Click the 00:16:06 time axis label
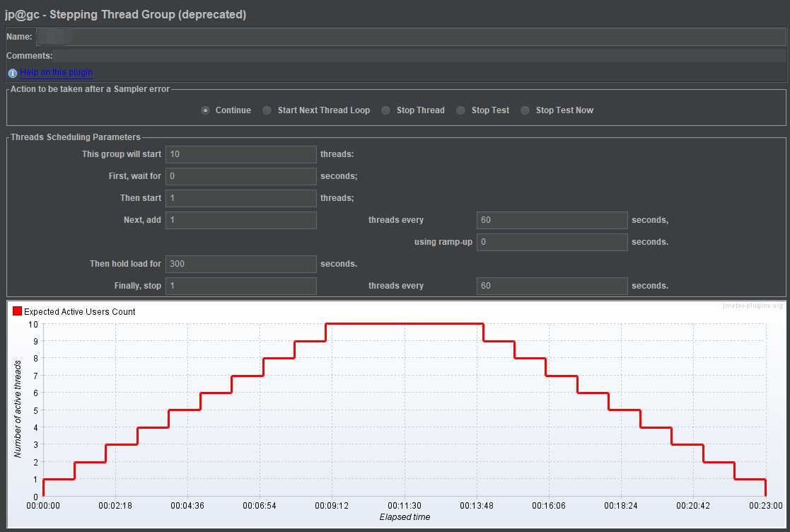The width and height of the screenshot is (790, 532). [549, 505]
